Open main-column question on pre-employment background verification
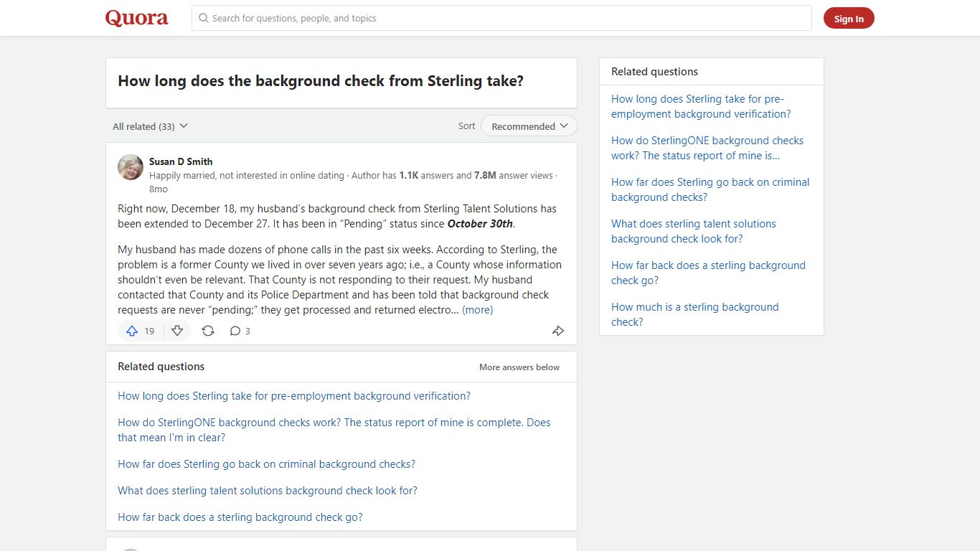 [x=294, y=396]
